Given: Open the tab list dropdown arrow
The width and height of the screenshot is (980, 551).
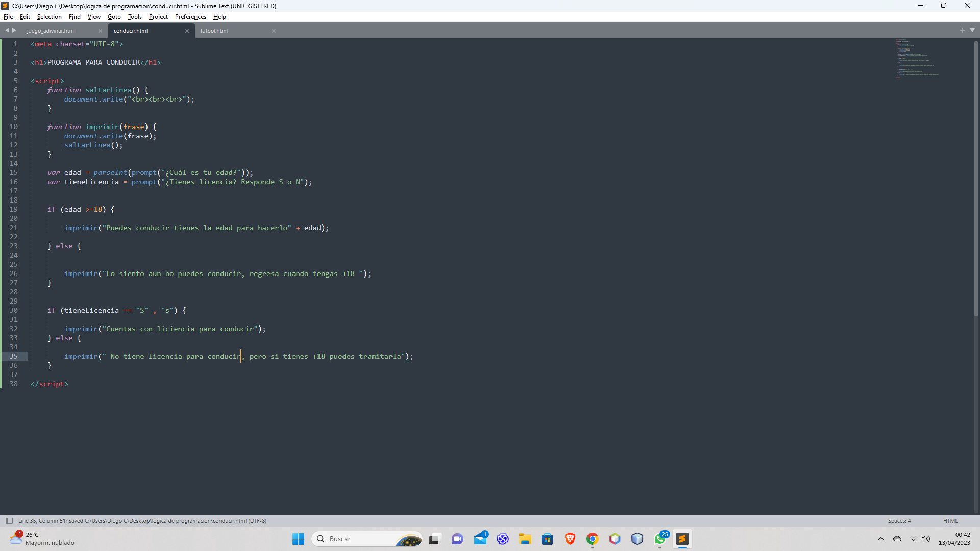Looking at the screenshot, I should point(972,30).
